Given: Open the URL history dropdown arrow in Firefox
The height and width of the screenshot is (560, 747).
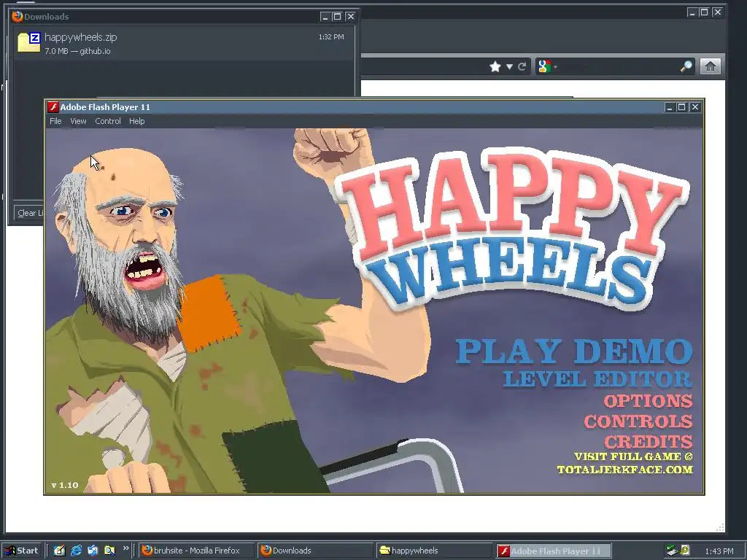Looking at the screenshot, I should tap(509, 66).
